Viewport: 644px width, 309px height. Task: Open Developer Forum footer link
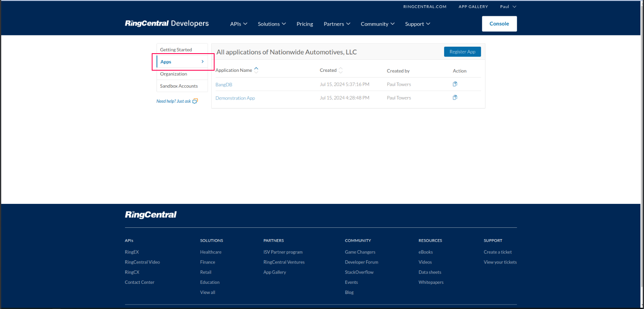point(361,262)
